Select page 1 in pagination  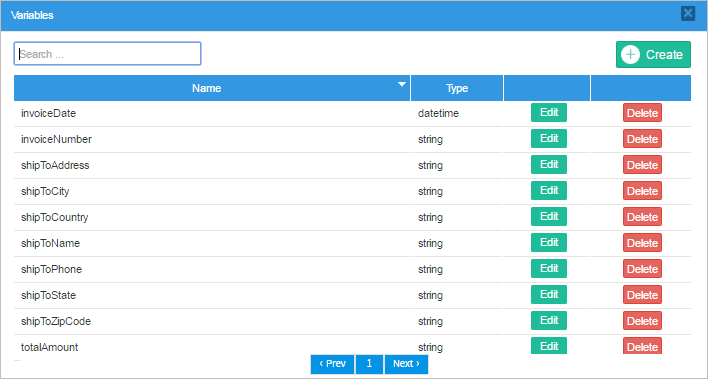click(369, 364)
